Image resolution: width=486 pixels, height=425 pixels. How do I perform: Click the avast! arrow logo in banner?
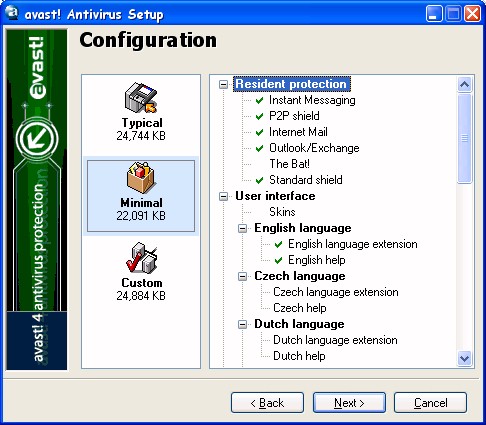37,139
